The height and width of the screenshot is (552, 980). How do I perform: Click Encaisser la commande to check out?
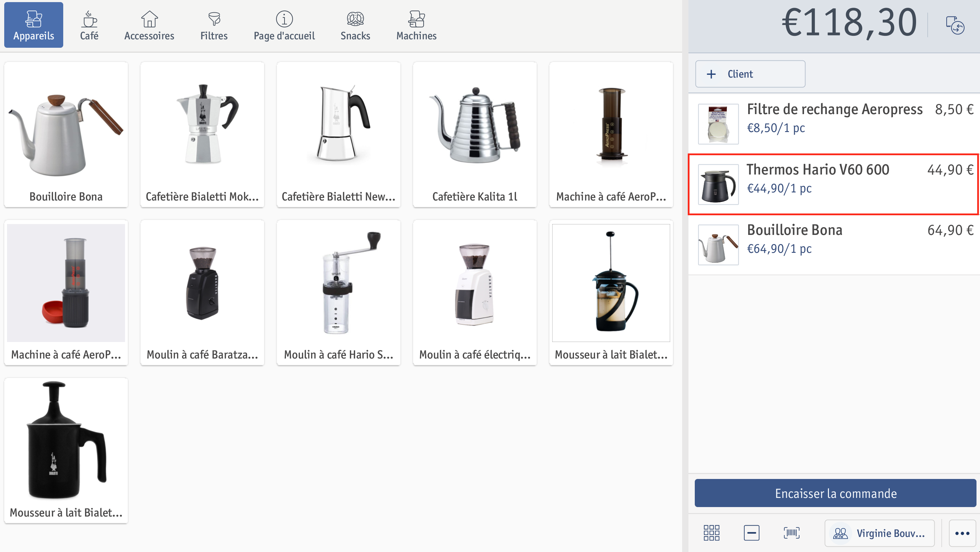point(835,493)
